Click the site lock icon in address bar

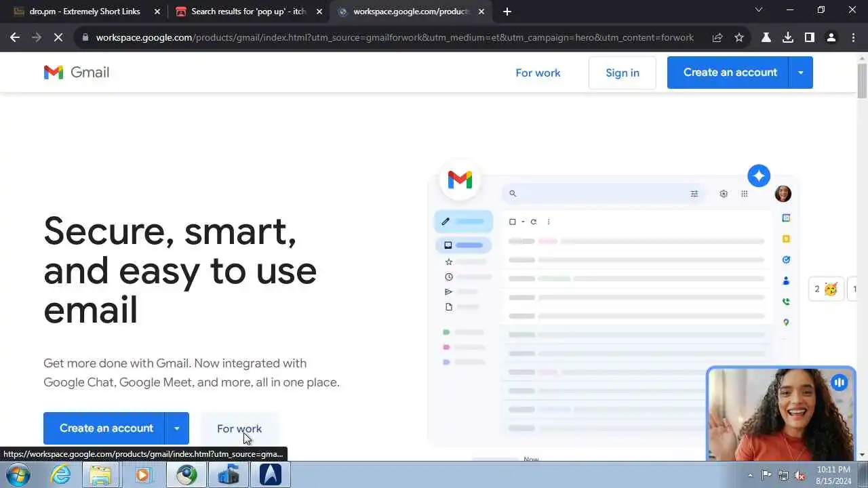(x=85, y=37)
